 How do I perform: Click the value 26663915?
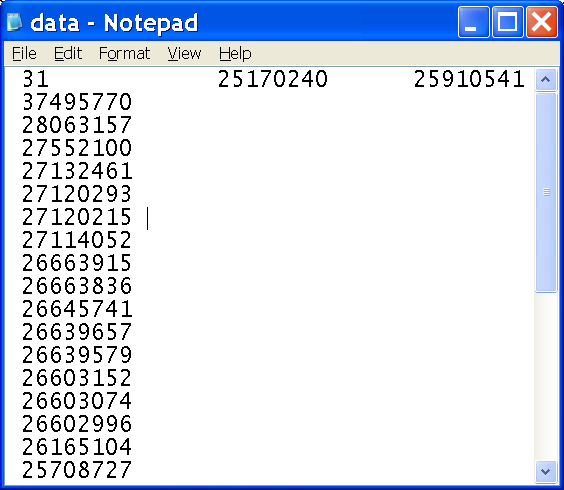[x=77, y=263]
